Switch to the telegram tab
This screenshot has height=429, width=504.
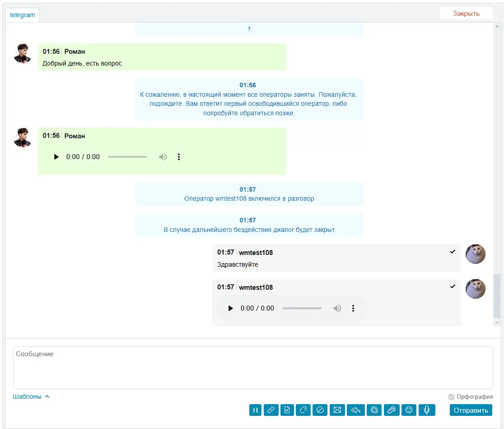click(x=23, y=15)
